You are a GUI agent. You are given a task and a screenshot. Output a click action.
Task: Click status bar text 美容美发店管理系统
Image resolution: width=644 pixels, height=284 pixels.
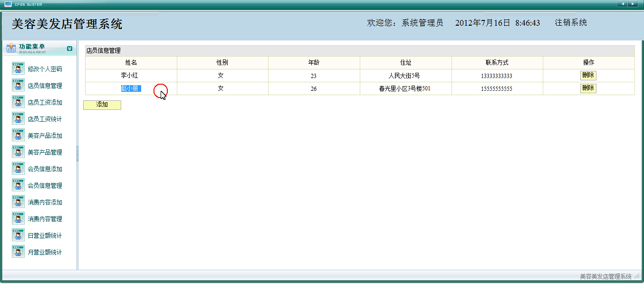coord(606,276)
